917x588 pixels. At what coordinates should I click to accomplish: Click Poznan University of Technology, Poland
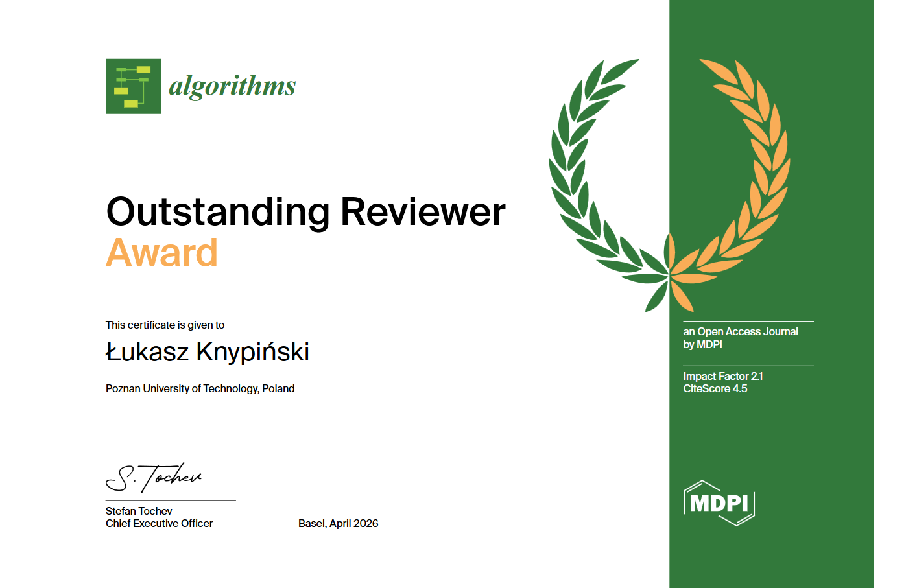[200, 388]
